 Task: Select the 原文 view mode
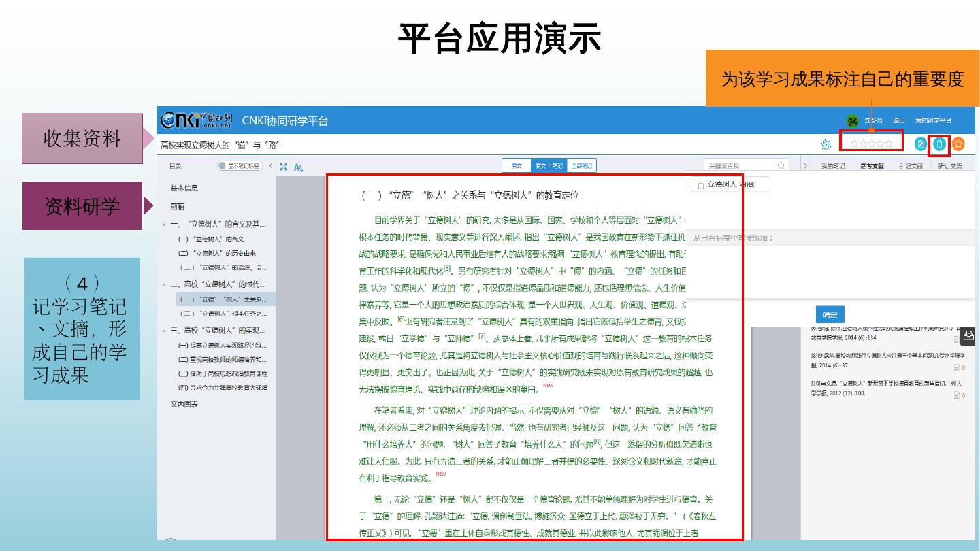point(517,165)
